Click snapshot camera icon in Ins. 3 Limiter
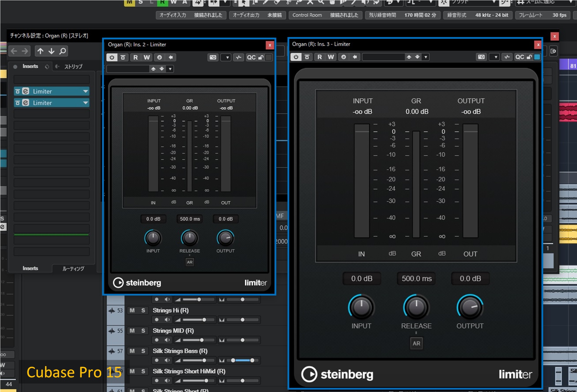577x392 pixels. click(x=481, y=57)
